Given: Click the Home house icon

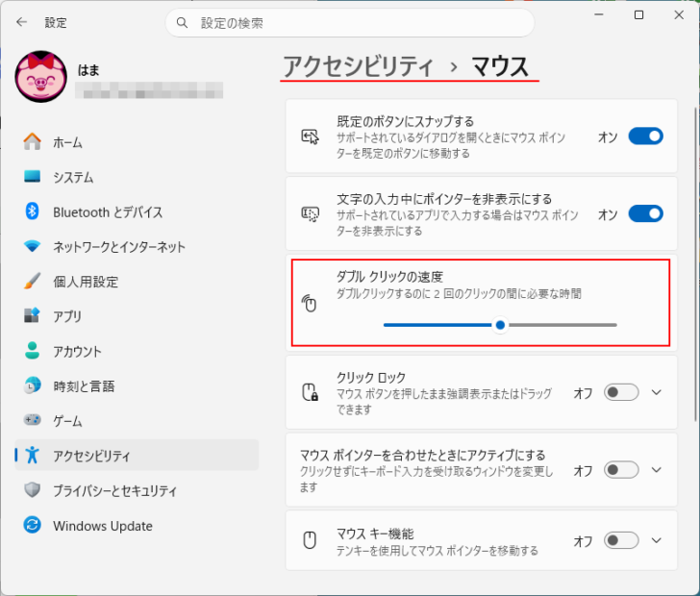Looking at the screenshot, I should coord(32,142).
